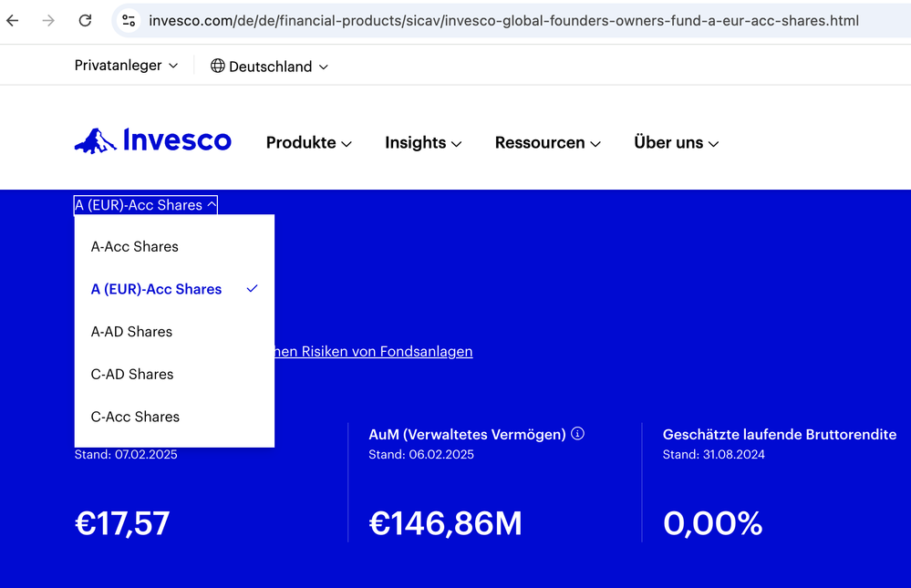The image size is (911, 588).
Task: Click the 0,00% yield value
Action: click(x=712, y=523)
